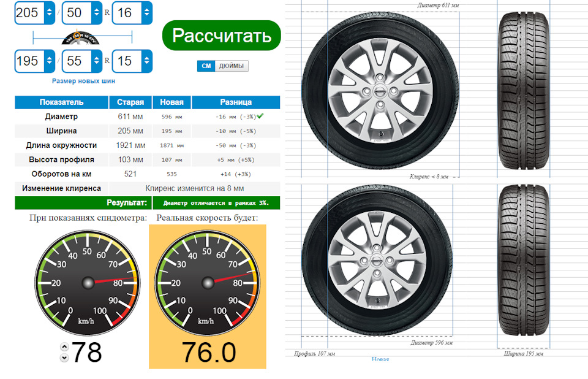The image size is (588, 379).
Task: Click При показаниях спидометра heading
Action: tap(88, 218)
